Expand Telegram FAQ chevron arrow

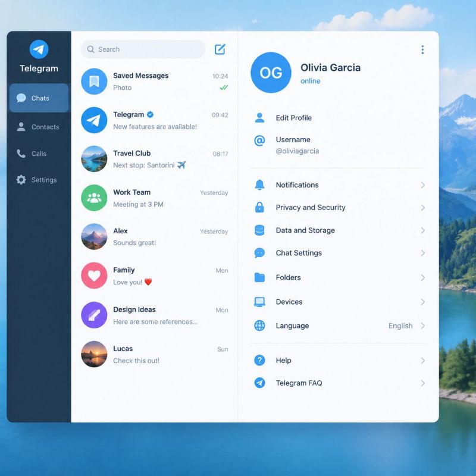coord(422,383)
